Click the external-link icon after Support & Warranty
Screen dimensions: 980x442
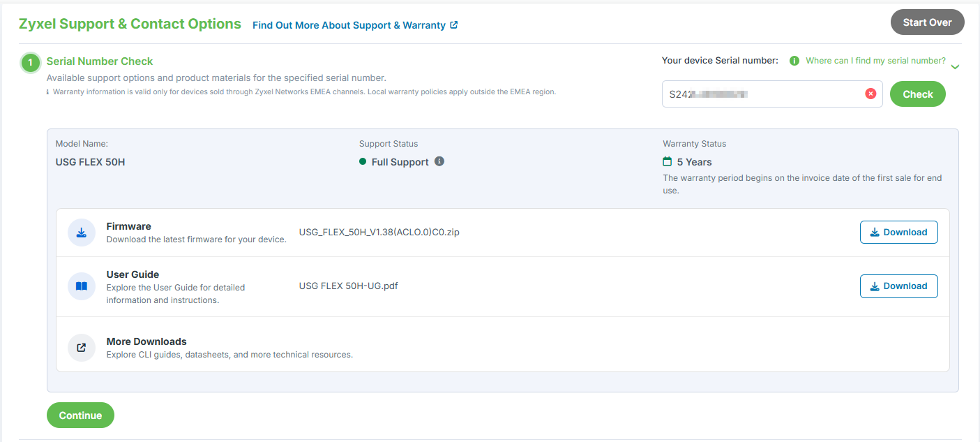click(x=454, y=25)
